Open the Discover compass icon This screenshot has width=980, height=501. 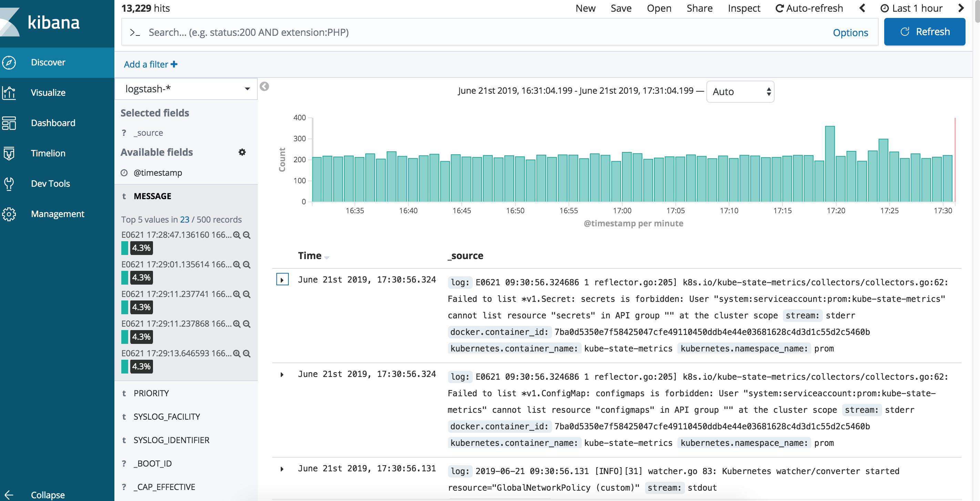coord(9,62)
